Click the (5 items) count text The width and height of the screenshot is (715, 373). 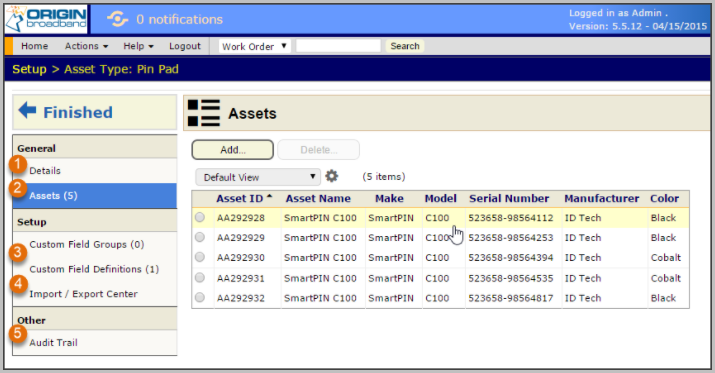tap(384, 176)
